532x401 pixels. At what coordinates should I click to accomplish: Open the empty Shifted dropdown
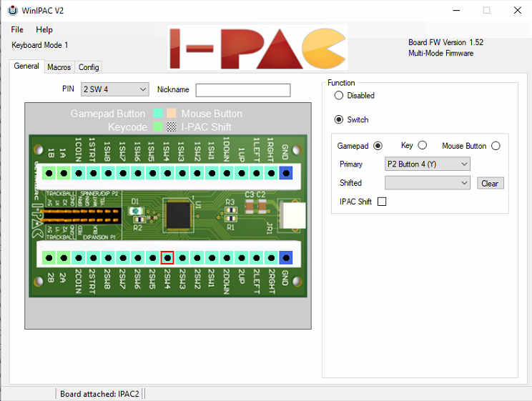[427, 182]
